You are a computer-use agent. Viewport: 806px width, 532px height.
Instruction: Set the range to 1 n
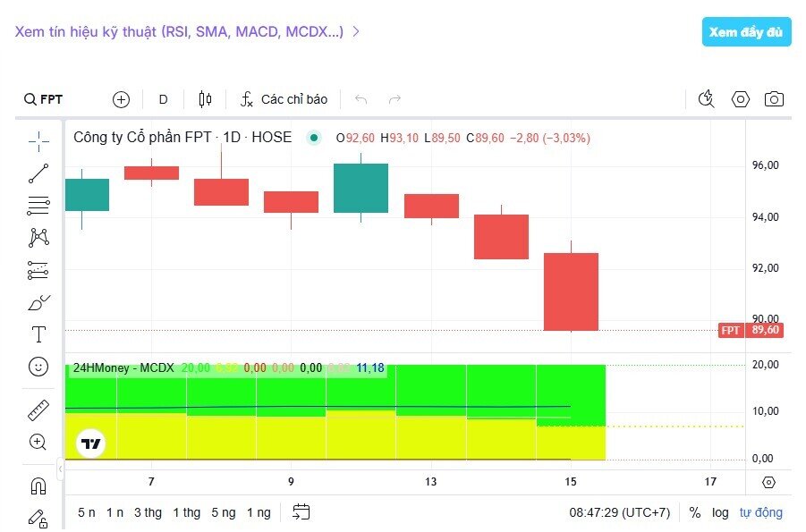pyautogui.click(x=115, y=512)
